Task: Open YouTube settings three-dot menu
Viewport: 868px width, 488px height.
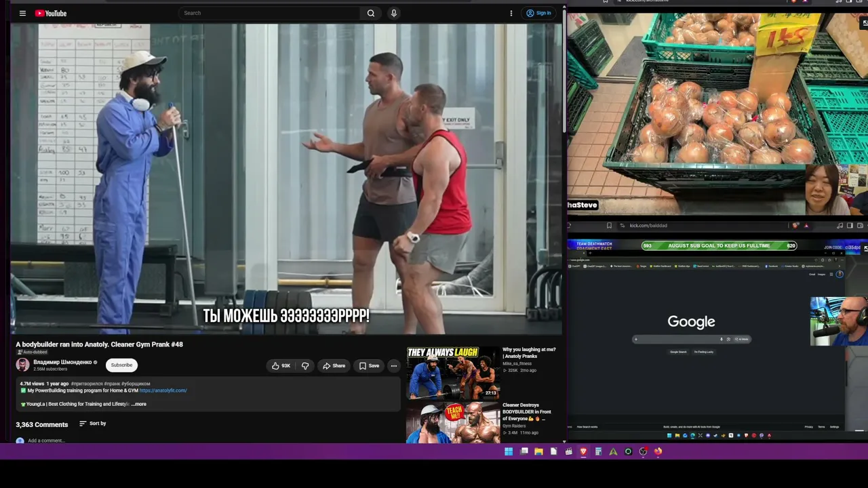Action: point(511,13)
